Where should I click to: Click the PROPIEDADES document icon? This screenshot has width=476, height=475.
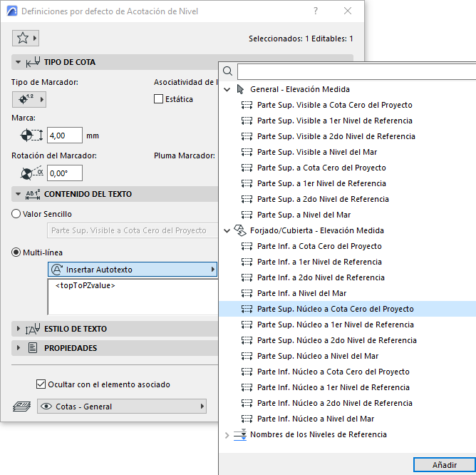coord(33,348)
